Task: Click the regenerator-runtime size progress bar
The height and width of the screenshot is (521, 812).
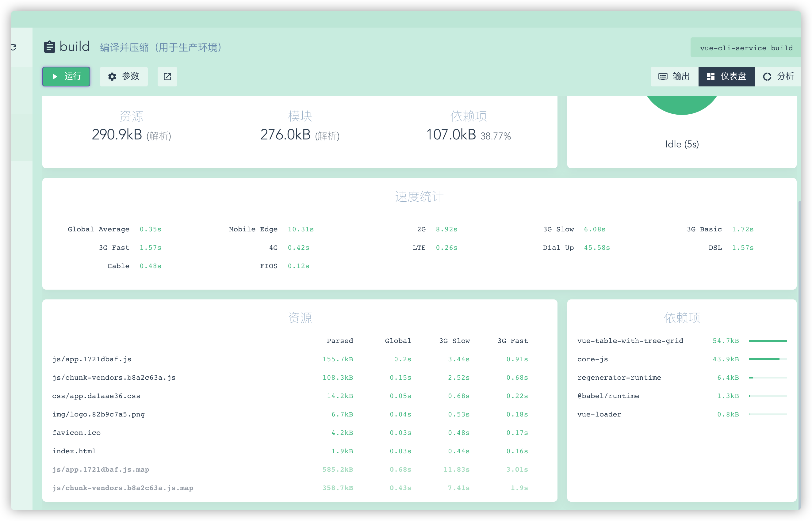Action: [x=768, y=378]
